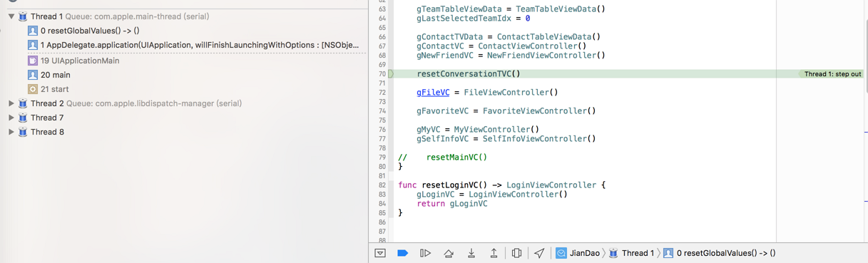Click FileViewController() on line 72

click(511, 92)
